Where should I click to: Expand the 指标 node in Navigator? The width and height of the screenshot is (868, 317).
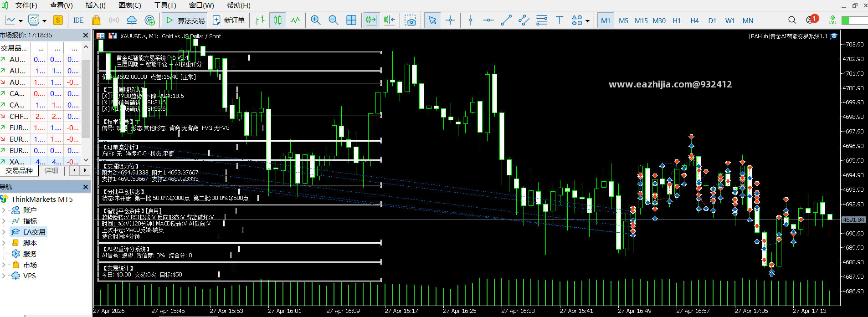(x=4, y=221)
